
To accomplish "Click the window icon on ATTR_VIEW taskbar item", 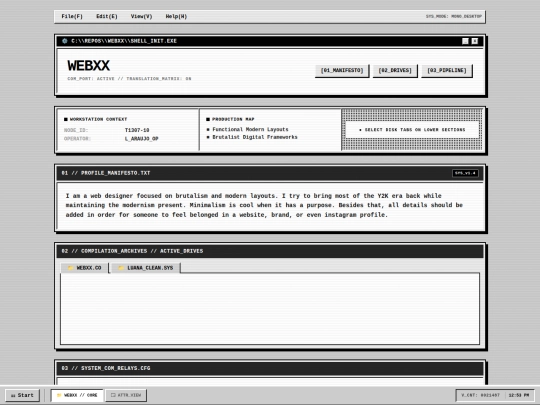I will point(113,395).
